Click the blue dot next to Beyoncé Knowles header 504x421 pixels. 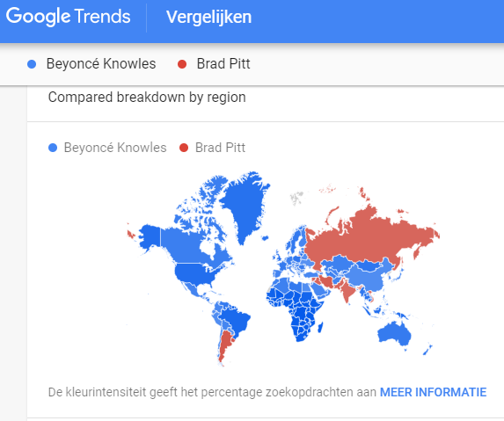(x=32, y=64)
